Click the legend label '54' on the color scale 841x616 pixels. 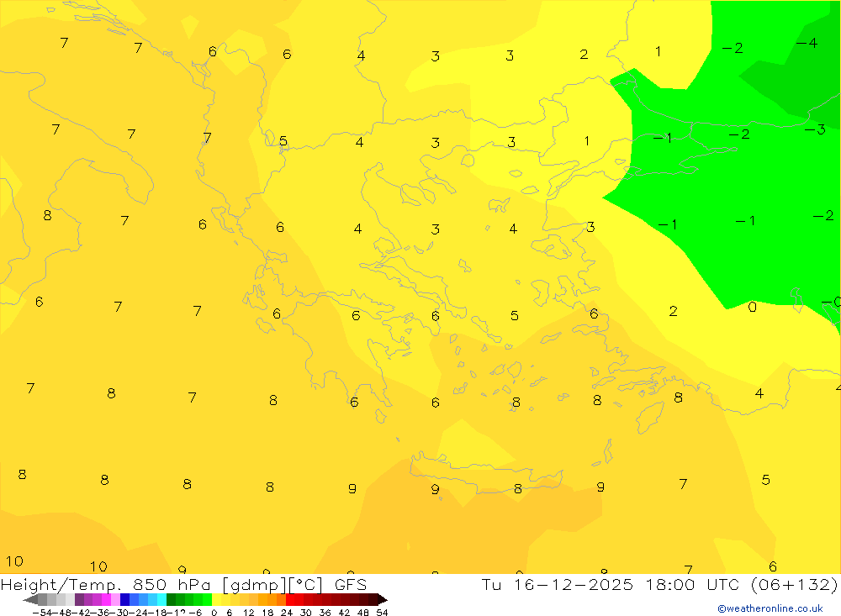click(x=382, y=613)
